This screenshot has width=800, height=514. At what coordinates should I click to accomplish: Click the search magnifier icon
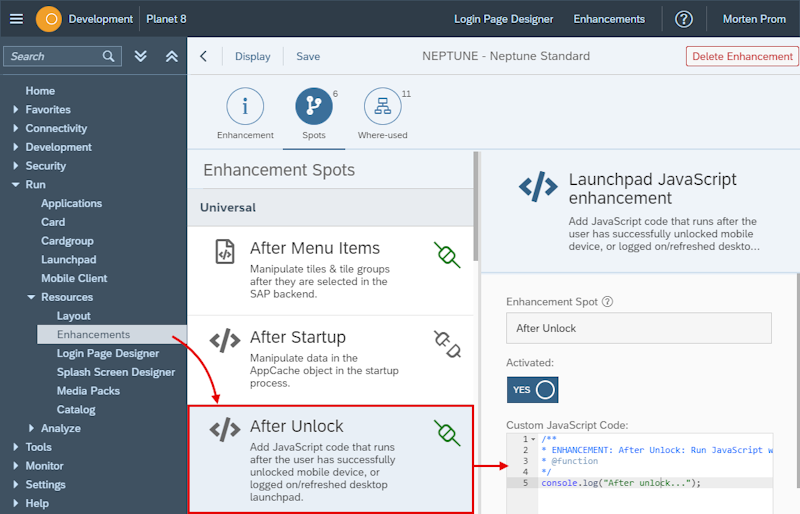(x=108, y=56)
